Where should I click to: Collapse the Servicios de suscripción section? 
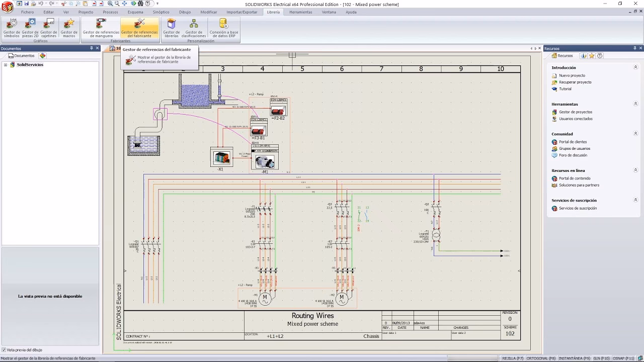tap(636, 200)
